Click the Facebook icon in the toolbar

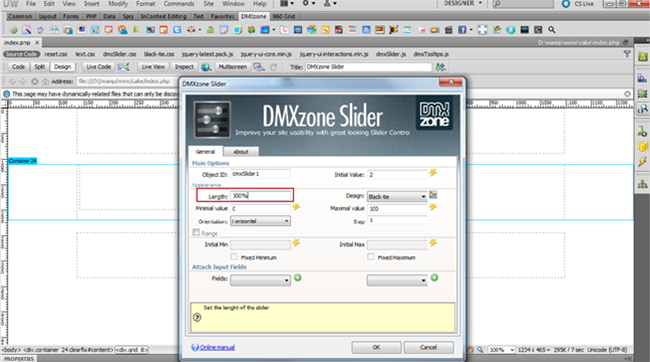[x=462, y=30]
